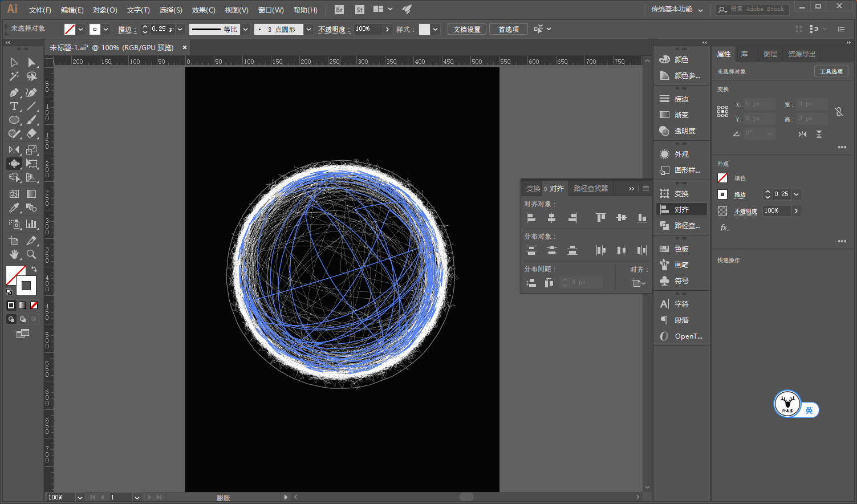The image size is (857, 504).
Task: Click the 描边 link in control bar
Action: [x=127, y=29]
